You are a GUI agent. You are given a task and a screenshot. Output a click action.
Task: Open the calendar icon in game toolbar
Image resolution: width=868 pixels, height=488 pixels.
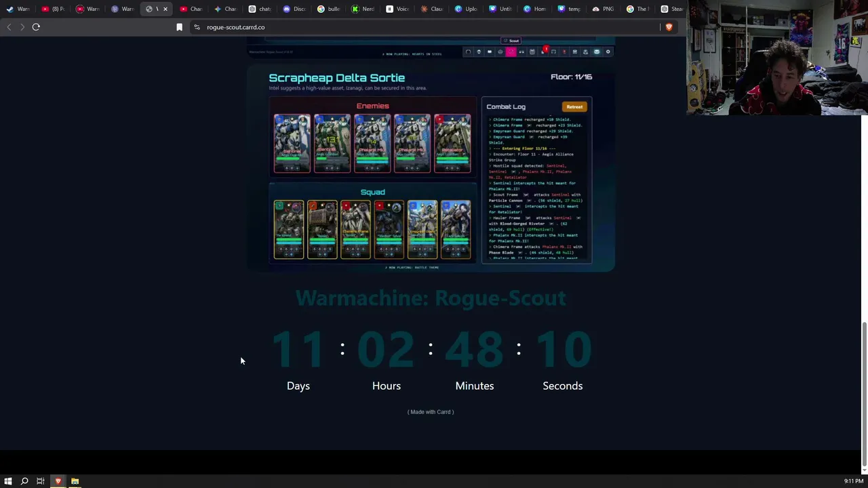pos(532,52)
